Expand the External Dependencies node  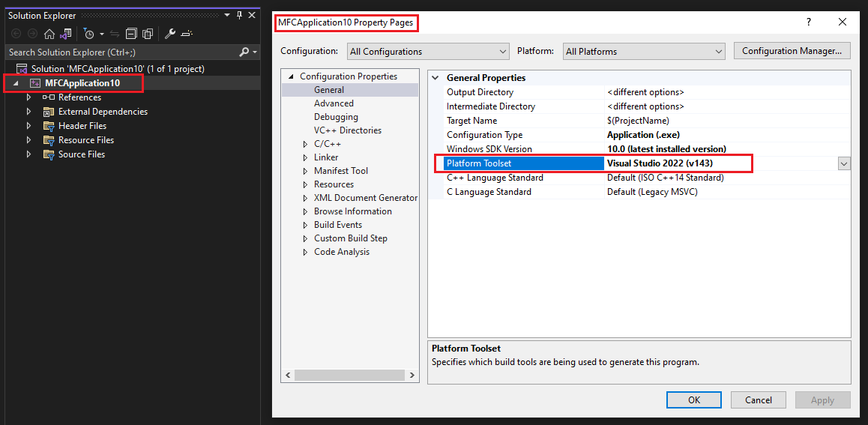28,112
